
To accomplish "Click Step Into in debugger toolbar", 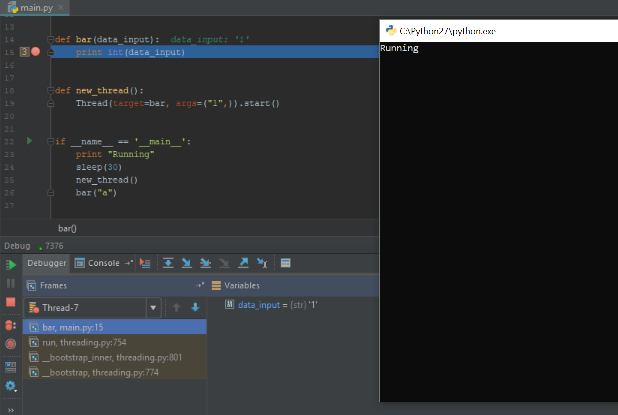I will coord(187,263).
